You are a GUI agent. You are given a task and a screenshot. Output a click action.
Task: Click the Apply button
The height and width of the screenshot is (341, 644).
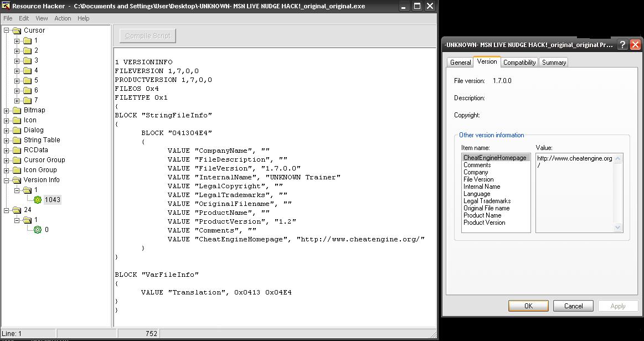tap(618, 306)
